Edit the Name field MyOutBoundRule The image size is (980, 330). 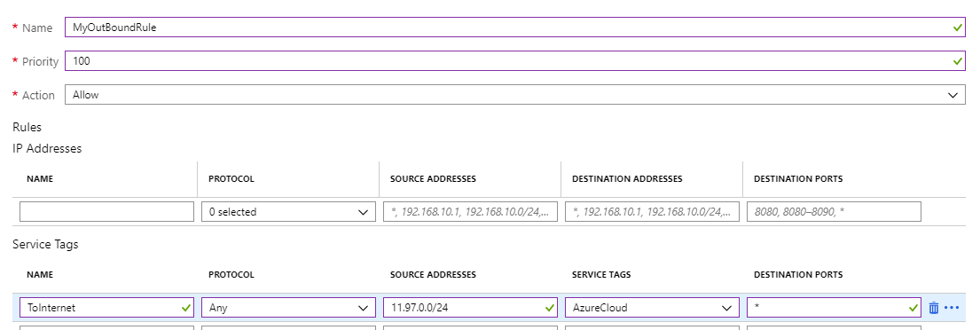tap(515, 27)
